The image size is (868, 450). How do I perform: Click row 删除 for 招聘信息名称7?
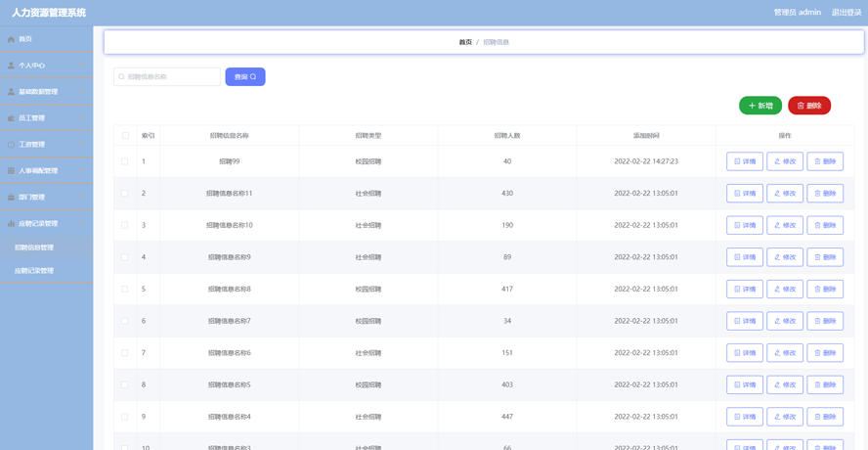tap(825, 321)
